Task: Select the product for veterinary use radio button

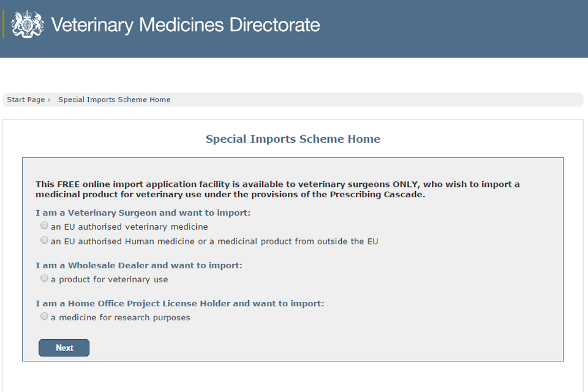Action: pyautogui.click(x=44, y=279)
